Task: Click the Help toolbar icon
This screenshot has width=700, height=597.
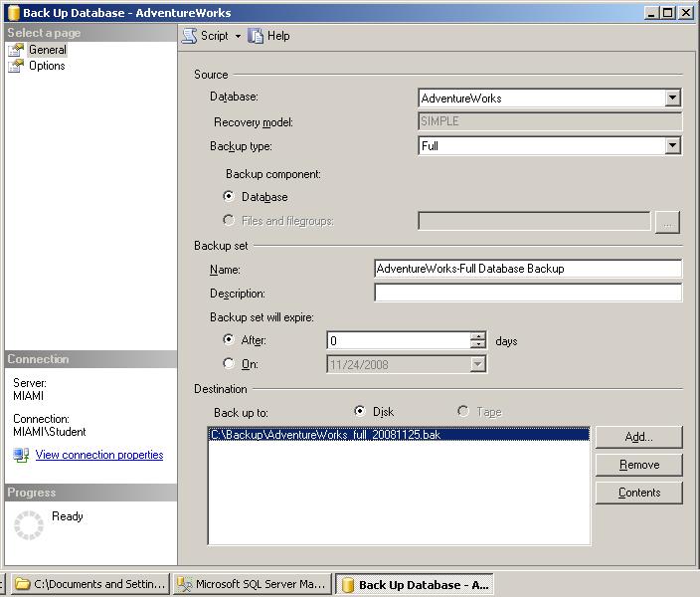Action: (x=256, y=36)
